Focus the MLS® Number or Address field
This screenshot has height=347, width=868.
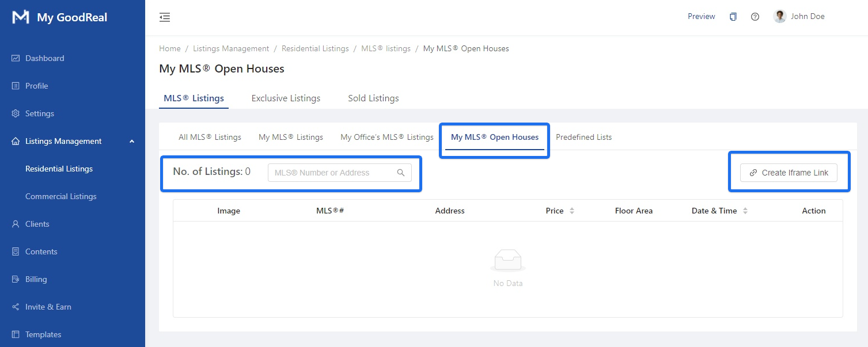click(x=331, y=173)
